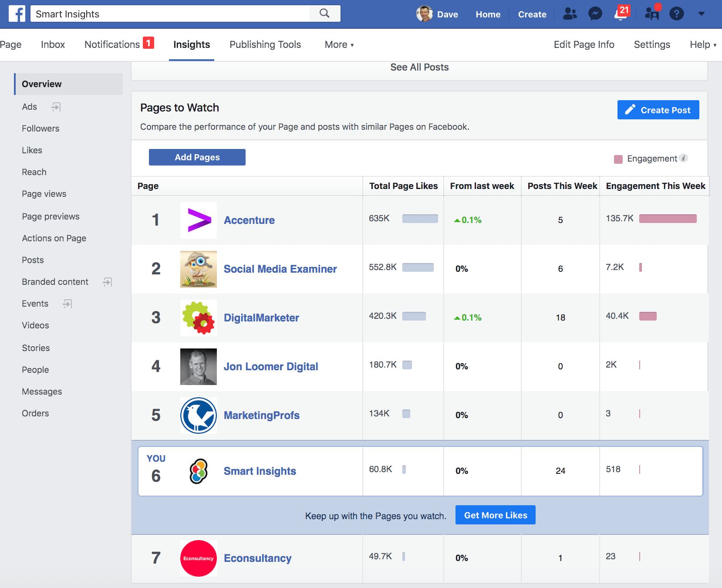Viewport: 722px width, 588px height.
Task: Click the Econsultancy red circle logo
Action: 199,558
